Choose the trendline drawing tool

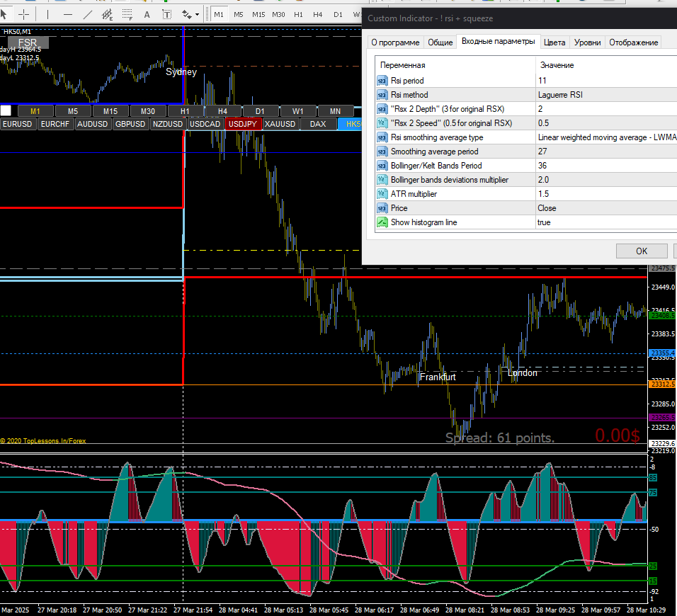point(87,14)
